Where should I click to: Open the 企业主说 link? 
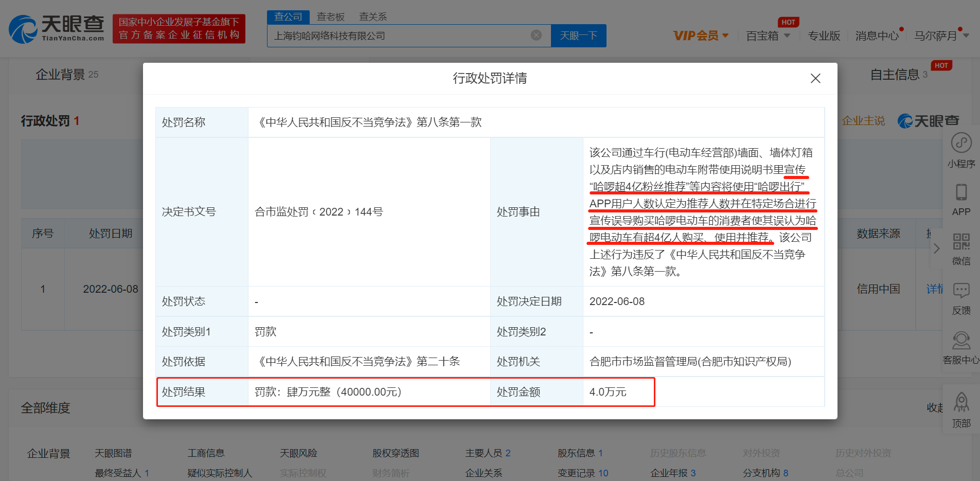tap(863, 120)
